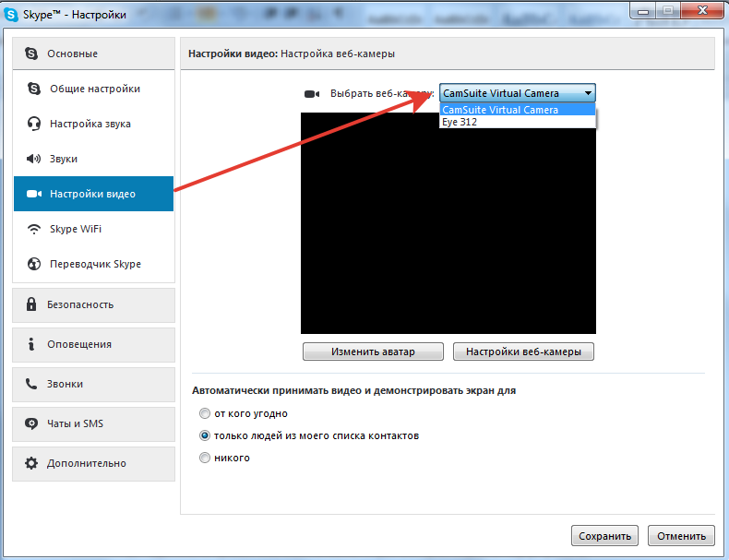Expand the Чаты и SMS category

click(x=93, y=423)
